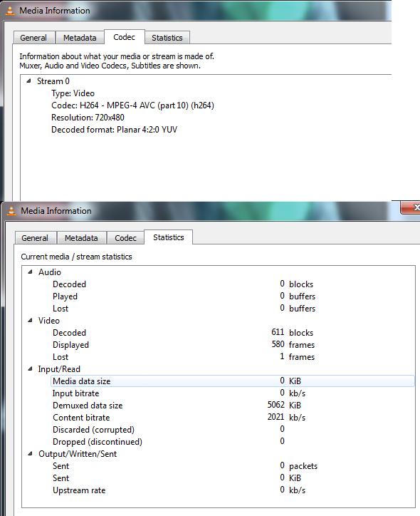Viewport: 420px width, 516px height.
Task: Open Metadata tab in upper window
Action: tap(80, 38)
